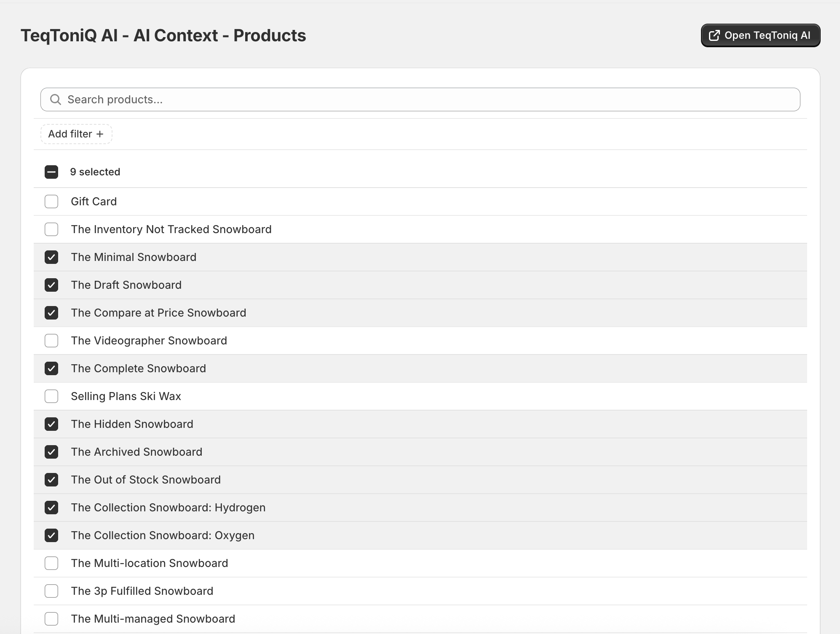
Task: Click the Open TeqToniq AI button
Action: pyautogui.click(x=760, y=35)
